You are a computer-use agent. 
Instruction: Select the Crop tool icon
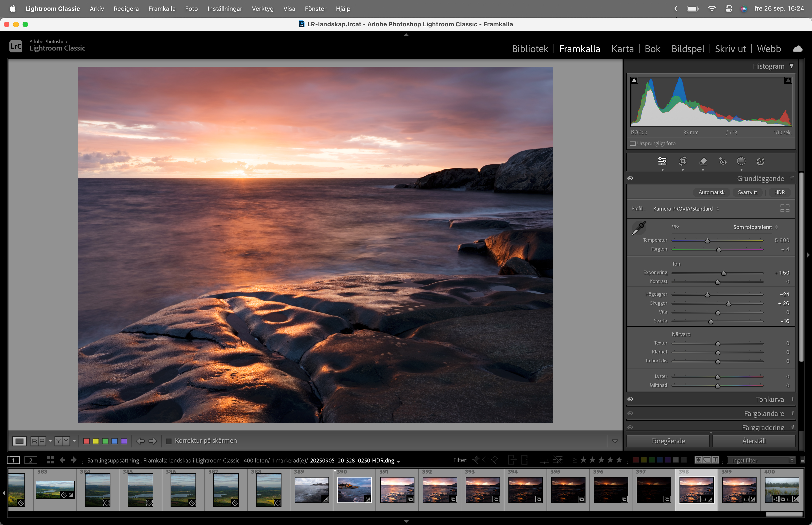pyautogui.click(x=683, y=161)
